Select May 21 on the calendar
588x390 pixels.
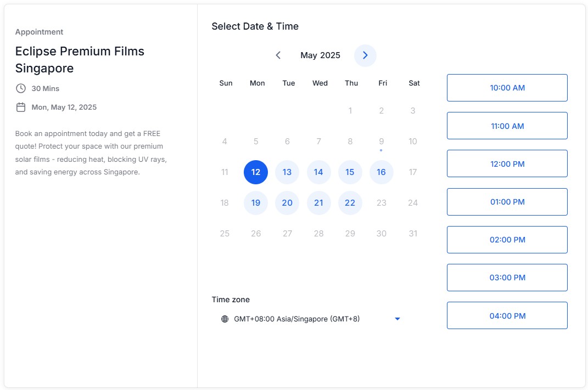pos(319,203)
